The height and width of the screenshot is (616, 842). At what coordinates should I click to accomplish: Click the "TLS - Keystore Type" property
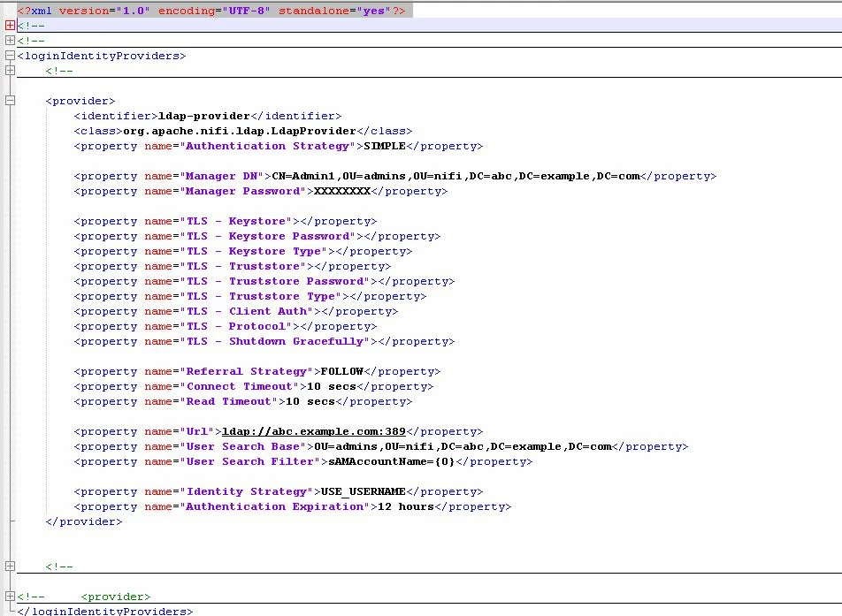(x=243, y=251)
